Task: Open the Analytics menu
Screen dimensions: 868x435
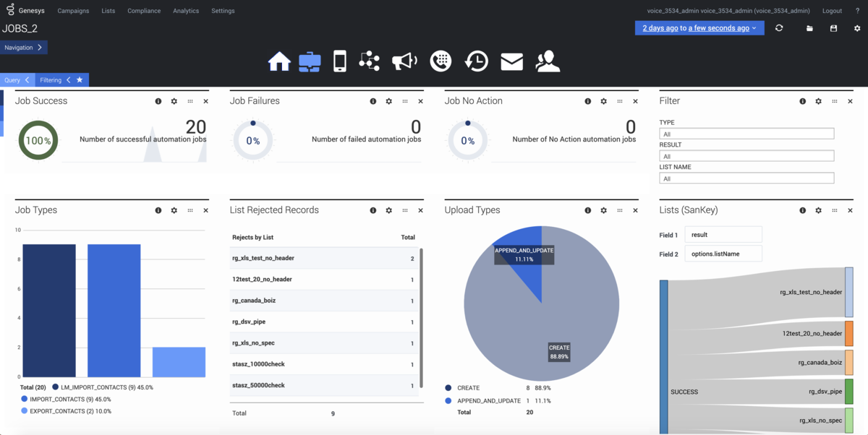Action: 186,11
